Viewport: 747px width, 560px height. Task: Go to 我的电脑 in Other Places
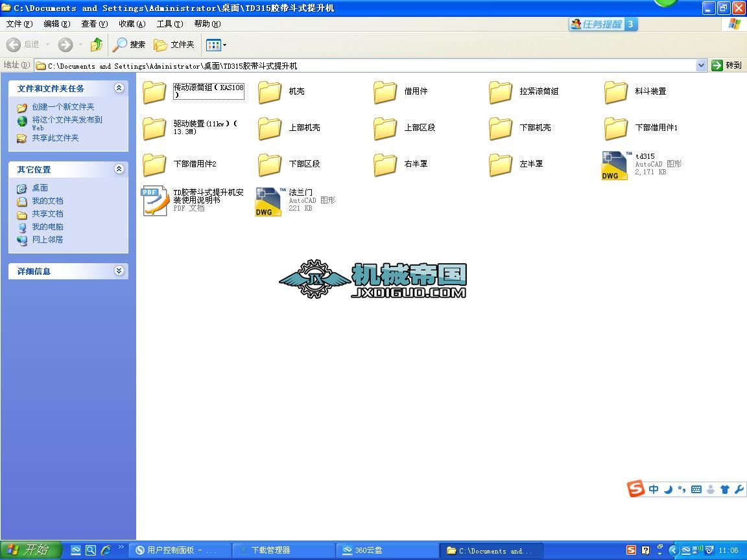tap(47, 227)
